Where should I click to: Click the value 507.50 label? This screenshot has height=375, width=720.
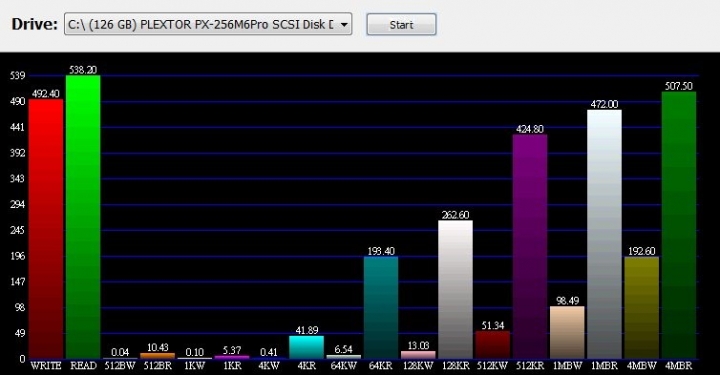(679, 86)
